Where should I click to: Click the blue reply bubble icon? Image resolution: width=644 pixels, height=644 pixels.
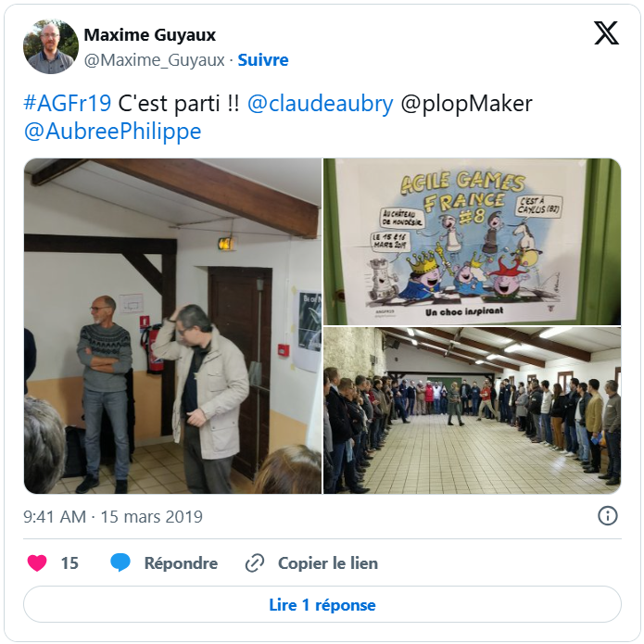click(x=120, y=562)
